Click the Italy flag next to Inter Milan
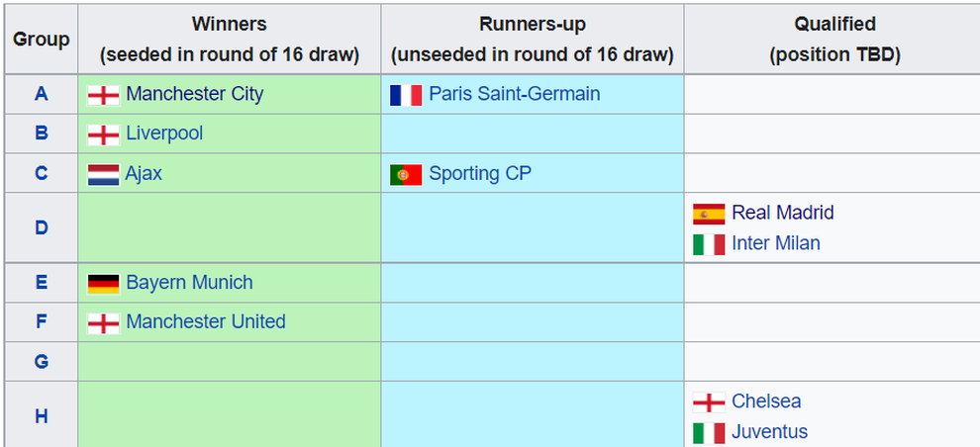The height and width of the screenshot is (447, 980). click(709, 244)
